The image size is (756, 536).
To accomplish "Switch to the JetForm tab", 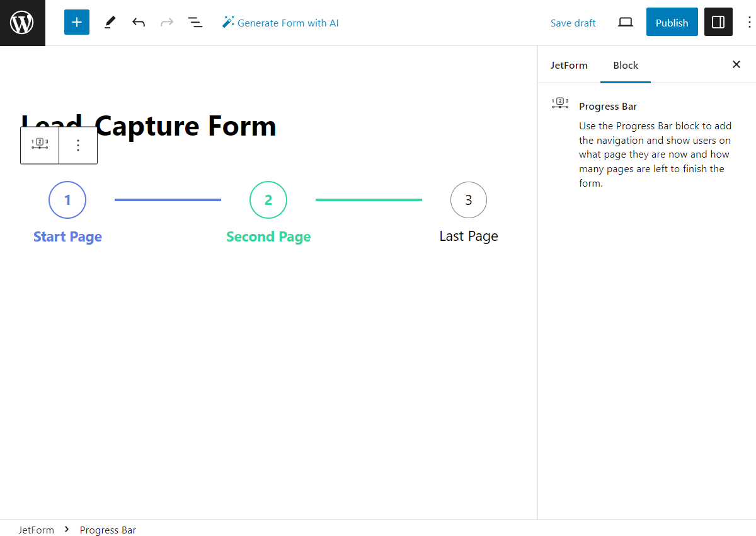I will tap(569, 65).
